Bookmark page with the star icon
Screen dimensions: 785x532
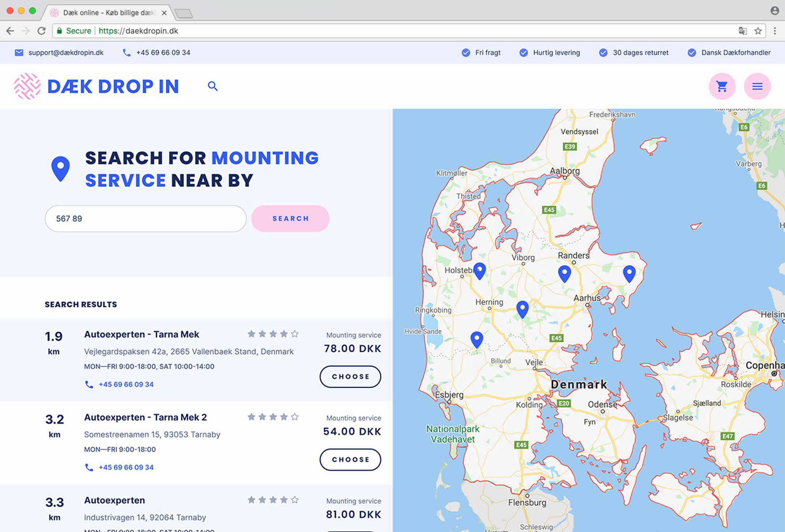click(x=758, y=31)
